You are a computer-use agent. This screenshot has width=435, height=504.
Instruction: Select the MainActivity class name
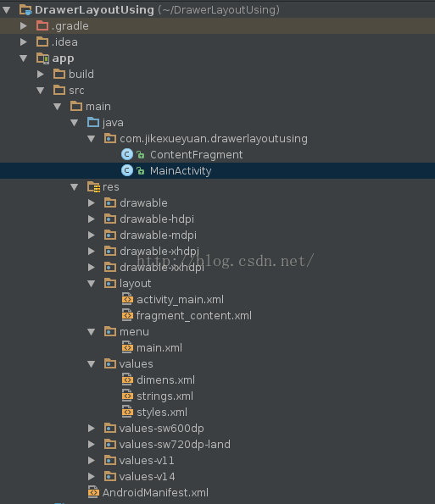tap(181, 171)
